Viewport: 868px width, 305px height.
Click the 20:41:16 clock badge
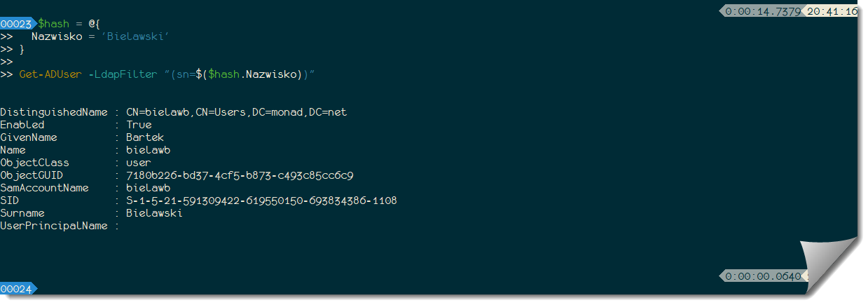click(832, 11)
